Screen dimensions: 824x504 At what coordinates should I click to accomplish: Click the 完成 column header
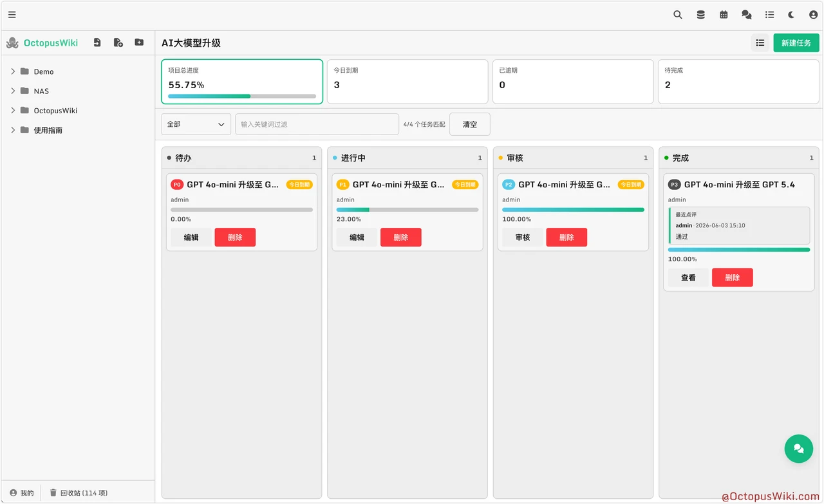(739, 158)
